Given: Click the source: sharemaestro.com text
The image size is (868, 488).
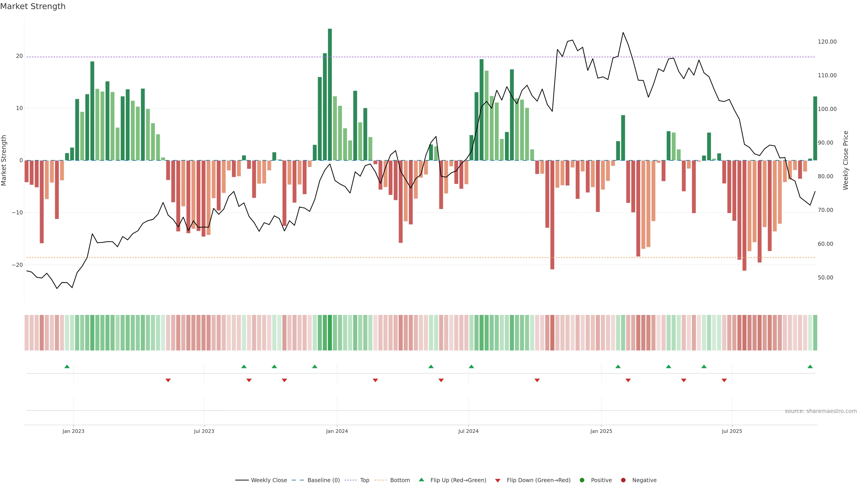Looking at the screenshot, I should (x=821, y=411).
